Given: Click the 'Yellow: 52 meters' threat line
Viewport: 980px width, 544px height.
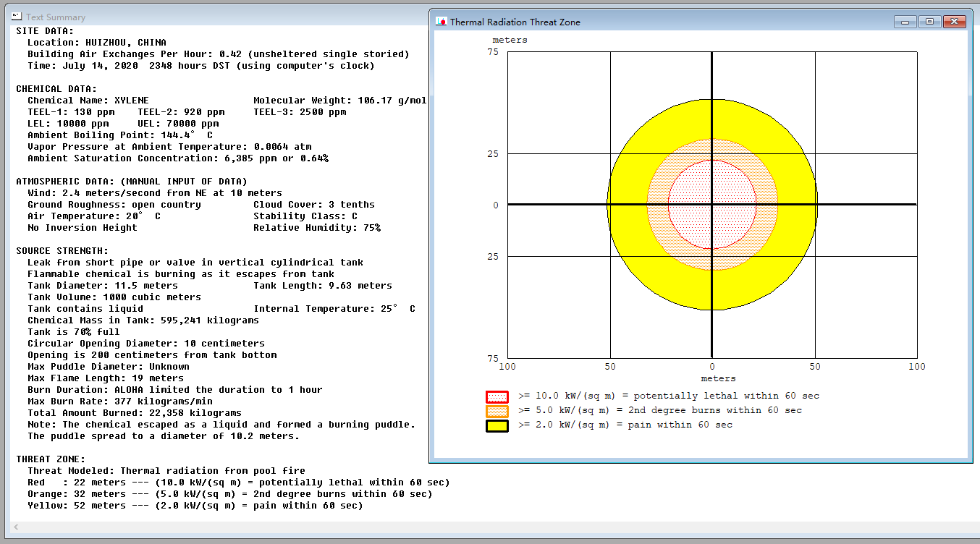Looking at the screenshot, I should 195,506.
